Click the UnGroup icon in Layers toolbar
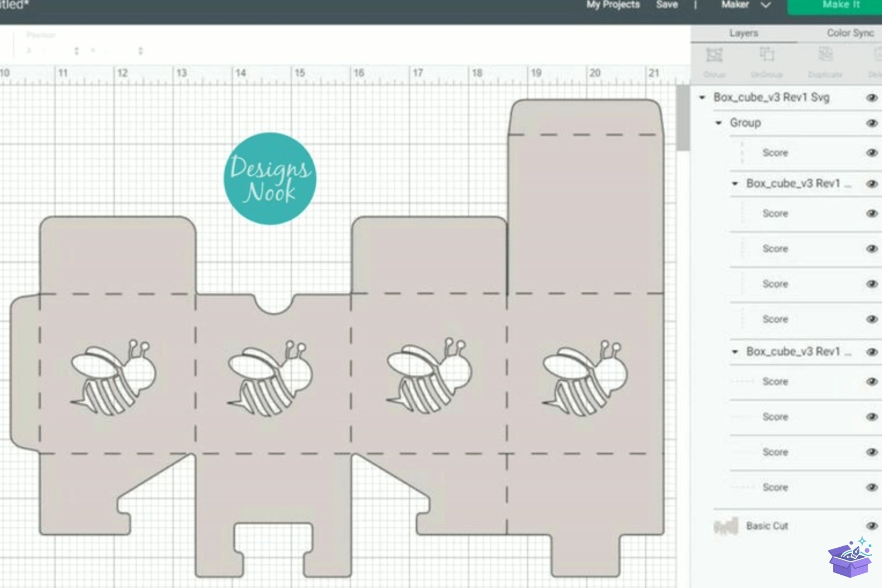 [767, 55]
